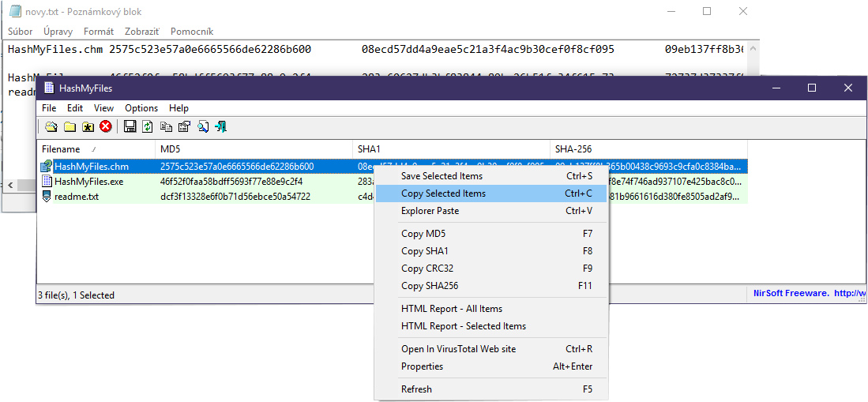Click the red Clear All toolbar icon
The image size is (868, 402).
click(106, 127)
